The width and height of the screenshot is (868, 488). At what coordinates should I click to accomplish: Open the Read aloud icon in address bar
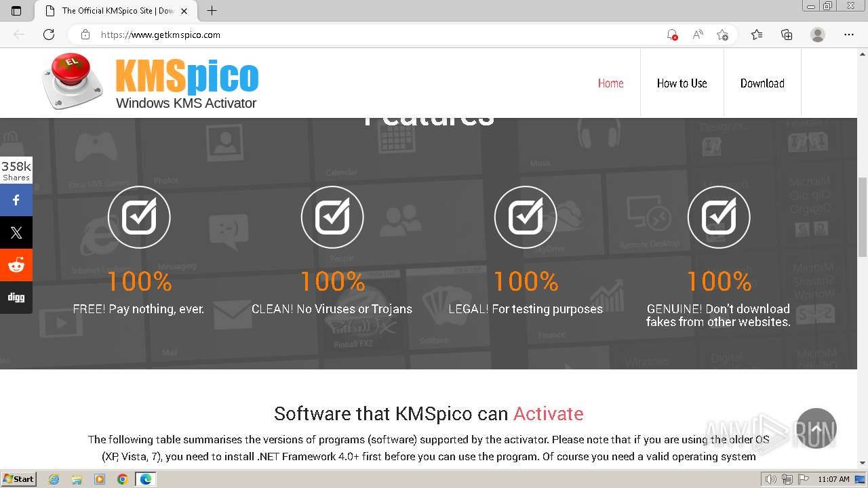pyautogui.click(x=697, y=35)
